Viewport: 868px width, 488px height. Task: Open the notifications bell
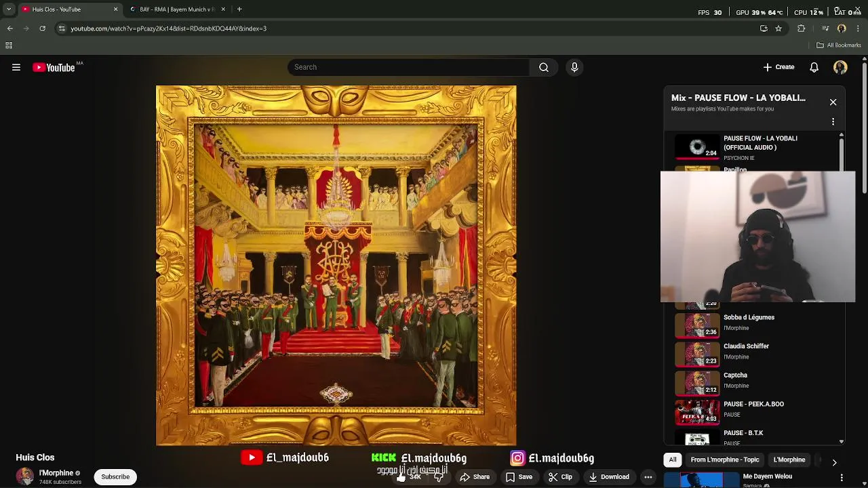[x=814, y=67]
